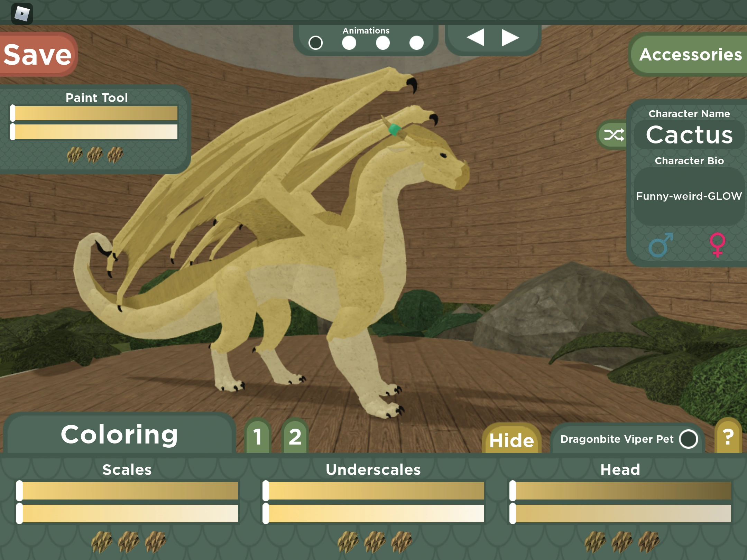Select the first Animations radio button
Image resolution: width=747 pixels, height=560 pixels.
click(316, 43)
